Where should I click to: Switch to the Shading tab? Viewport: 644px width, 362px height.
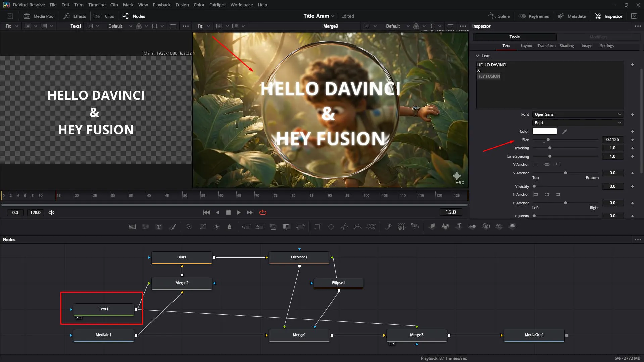coord(566,46)
